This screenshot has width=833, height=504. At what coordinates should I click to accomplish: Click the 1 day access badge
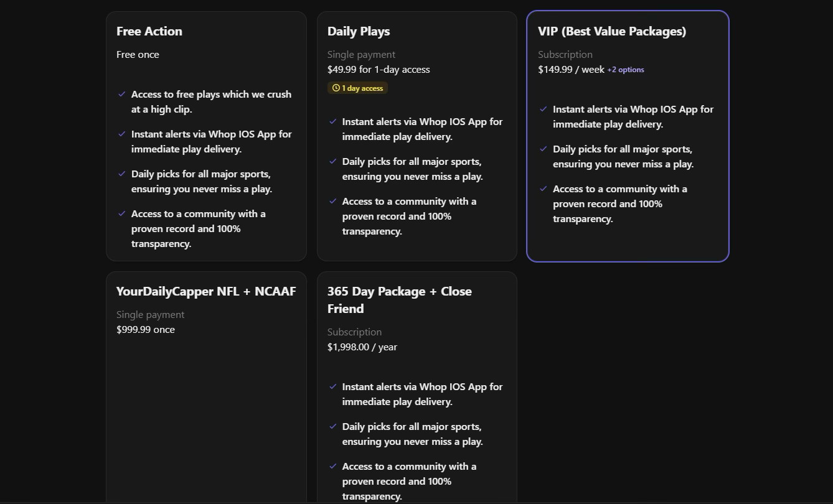[x=357, y=88]
